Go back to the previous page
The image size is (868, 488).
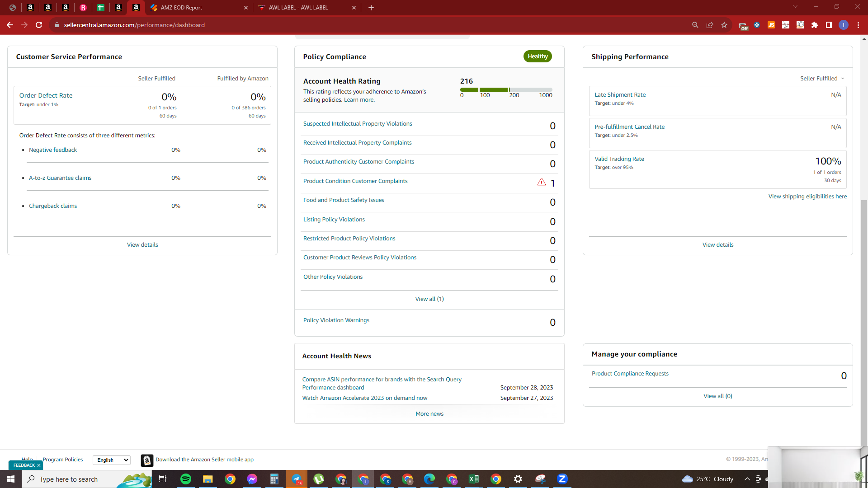point(9,25)
